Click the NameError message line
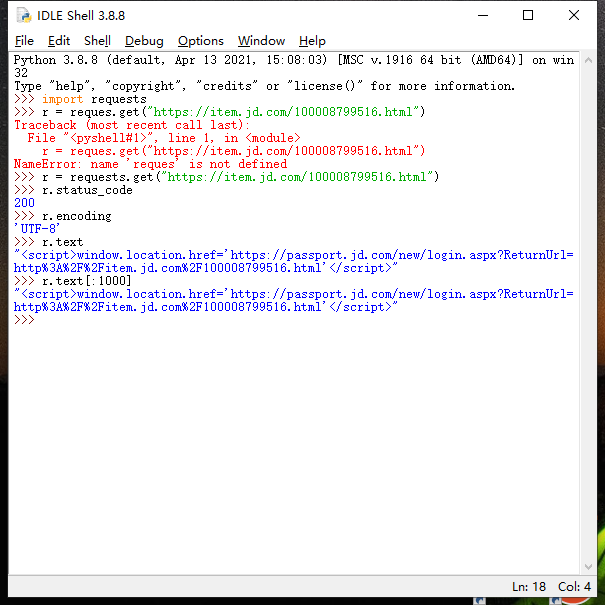 (150, 164)
